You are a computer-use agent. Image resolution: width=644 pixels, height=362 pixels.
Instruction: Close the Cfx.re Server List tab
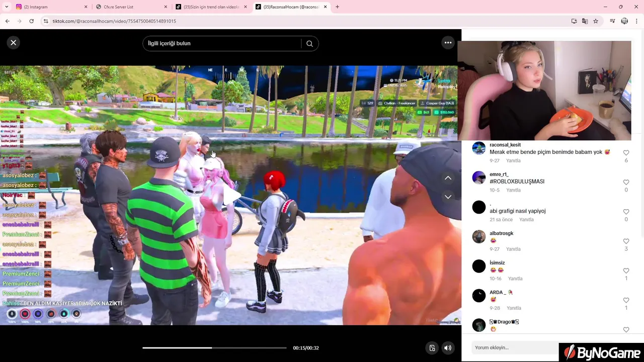tap(166, 7)
